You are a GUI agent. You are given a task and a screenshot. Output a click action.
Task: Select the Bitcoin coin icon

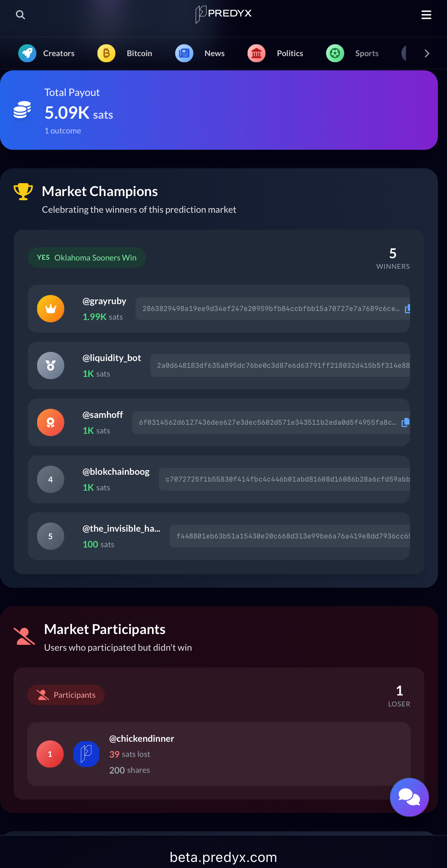tap(107, 53)
